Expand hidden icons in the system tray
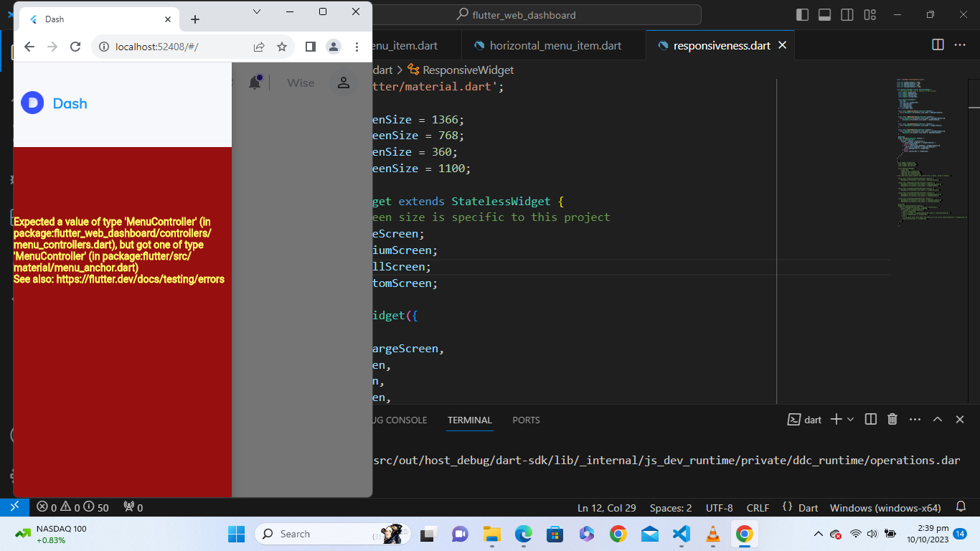 (818, 534)
